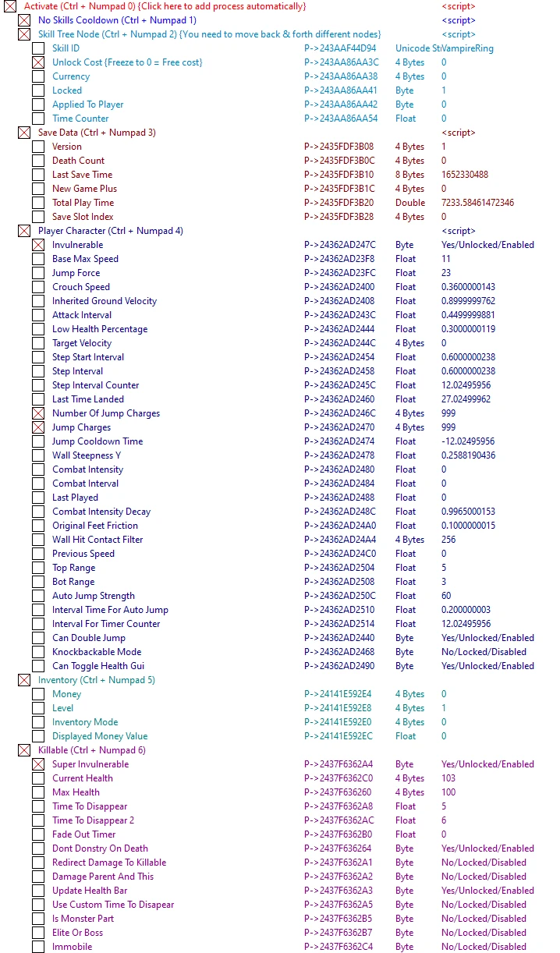
Task: Select the Save Slot Index entry
Action: tap(83, 217)
